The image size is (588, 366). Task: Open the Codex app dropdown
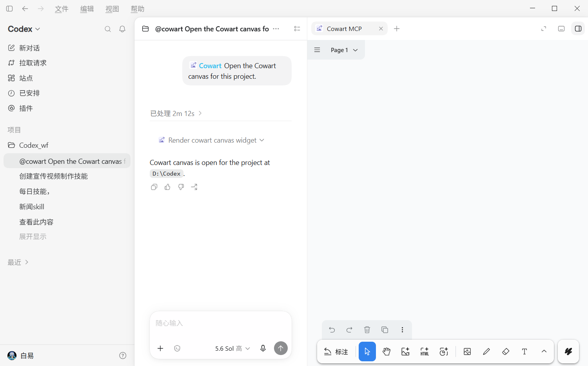(24, 29)
